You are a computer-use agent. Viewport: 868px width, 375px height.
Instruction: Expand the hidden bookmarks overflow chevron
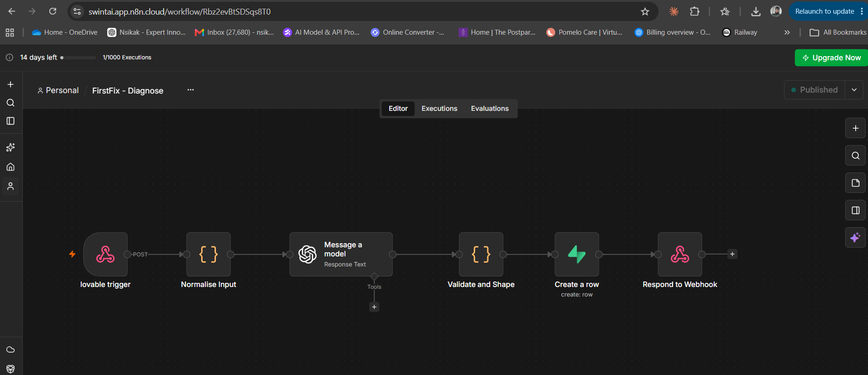[x=787, y=32]
